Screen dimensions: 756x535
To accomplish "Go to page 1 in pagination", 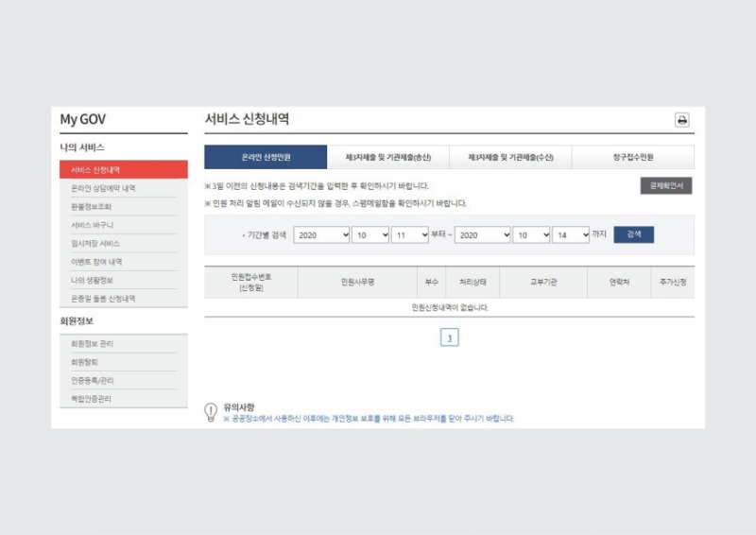I will pos(450,337).
